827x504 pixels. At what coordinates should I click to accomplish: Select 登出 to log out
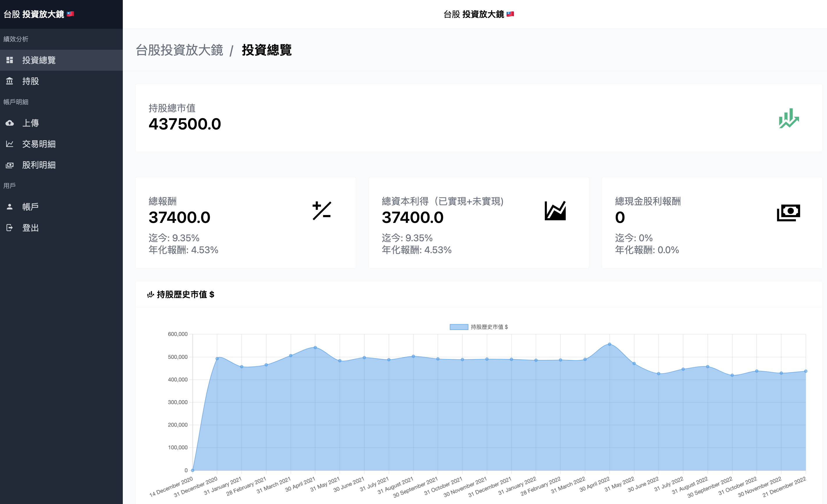pyautogui.click(x=61, y=228)
